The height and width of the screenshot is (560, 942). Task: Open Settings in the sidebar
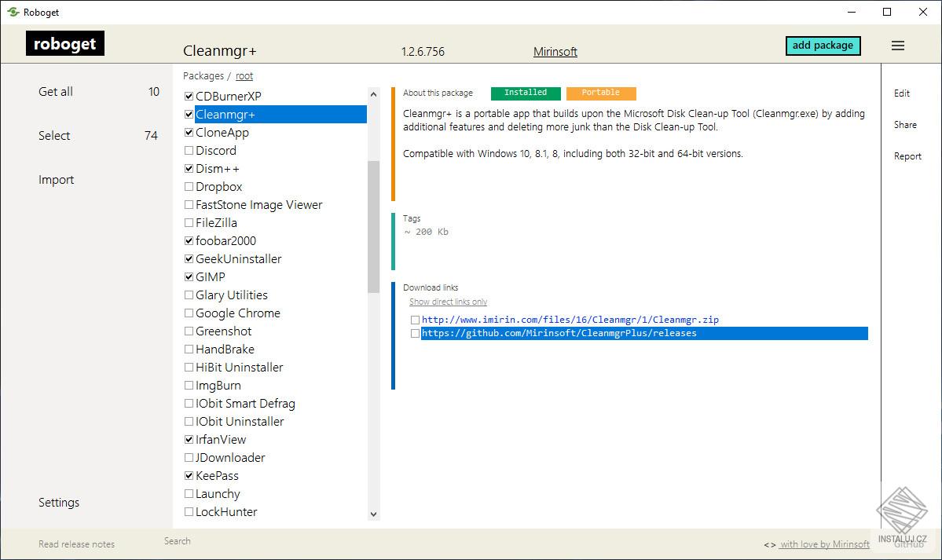pos(59,503)
